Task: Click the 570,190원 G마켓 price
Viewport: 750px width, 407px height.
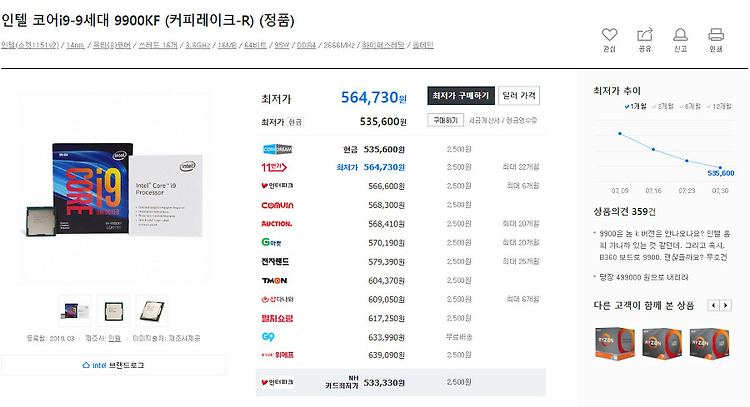Action: click(x=386, y=243)
